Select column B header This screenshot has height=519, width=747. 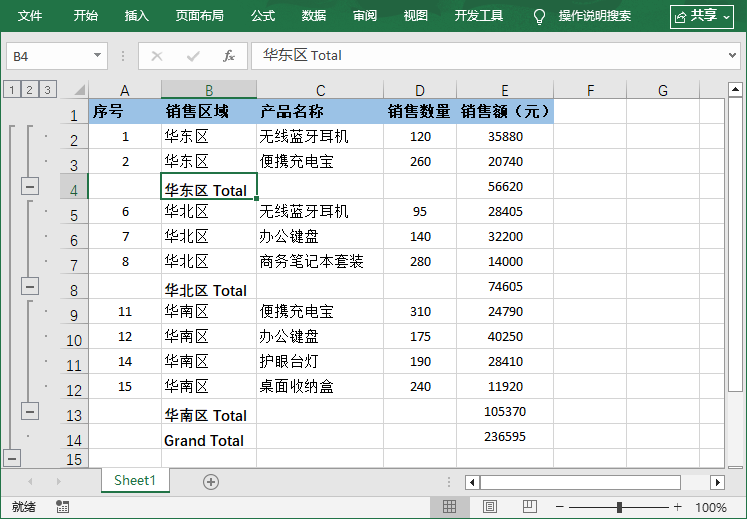[209, 90]
